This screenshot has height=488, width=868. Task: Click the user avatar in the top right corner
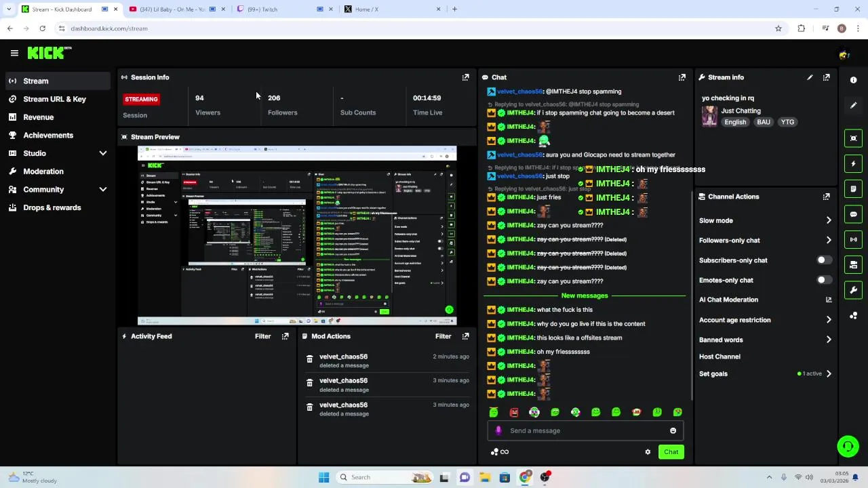[x=844, y=54]
